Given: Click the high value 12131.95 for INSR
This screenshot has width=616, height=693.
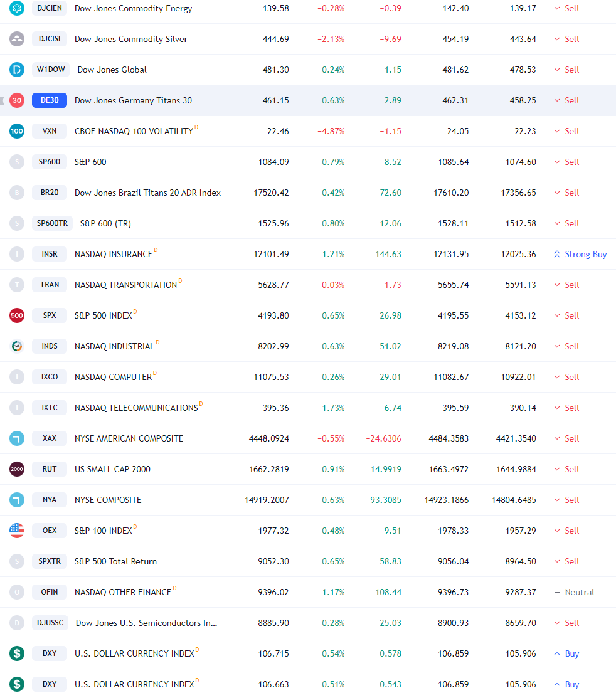Looking at the screenshot, I should pyautogui.click(x=451, y=254).
